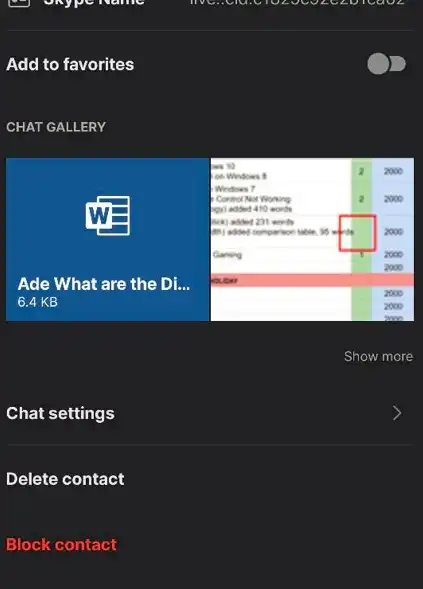Viewport: 423px width, 589px height.
Task: Click the red Block contact option
Action: tap(61, 544)
